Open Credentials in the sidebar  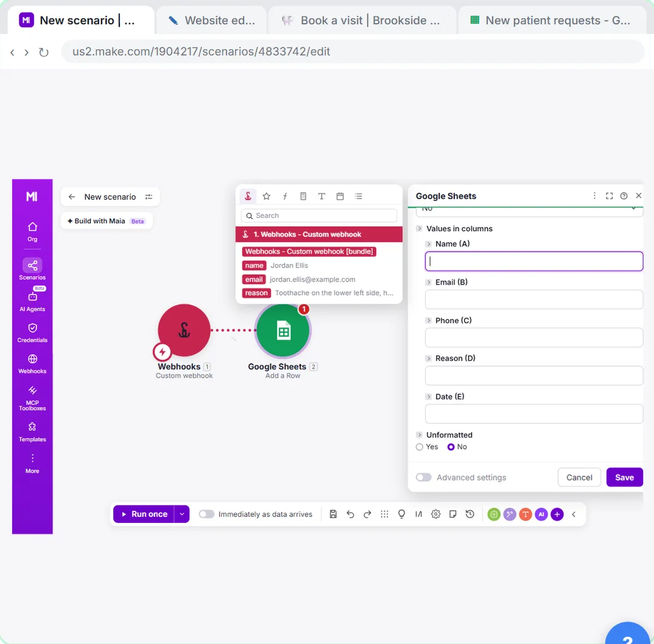point(32,333)
